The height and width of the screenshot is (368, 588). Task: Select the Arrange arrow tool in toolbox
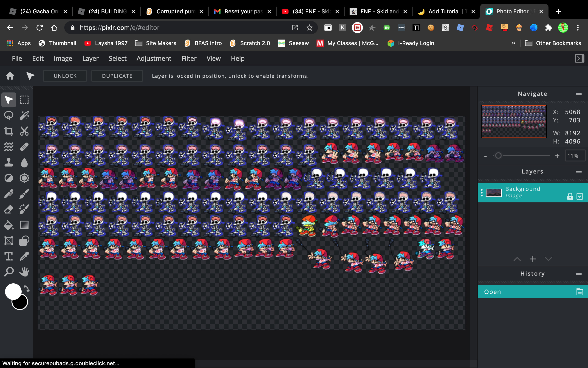coord(9,100)
